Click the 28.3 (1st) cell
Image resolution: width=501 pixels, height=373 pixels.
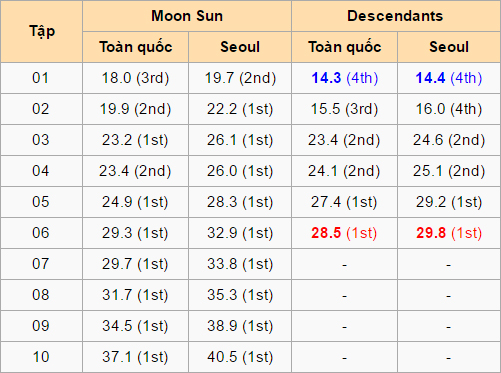(x=240, y=202)
